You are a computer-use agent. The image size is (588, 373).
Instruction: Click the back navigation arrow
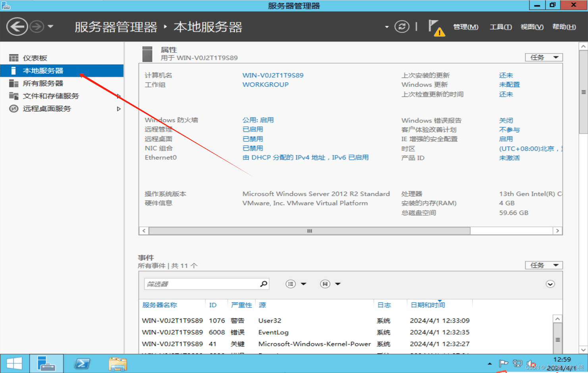click(17, 27)
